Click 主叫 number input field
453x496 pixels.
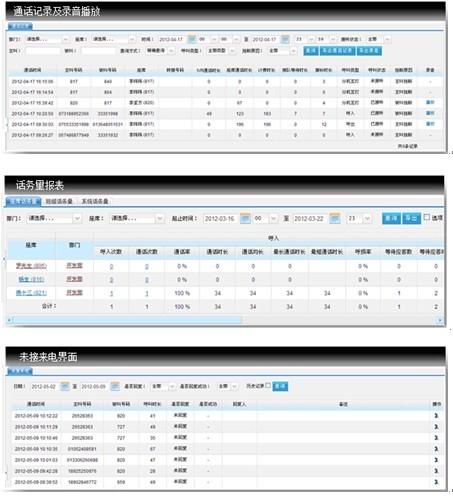click(x=43, y=51)
